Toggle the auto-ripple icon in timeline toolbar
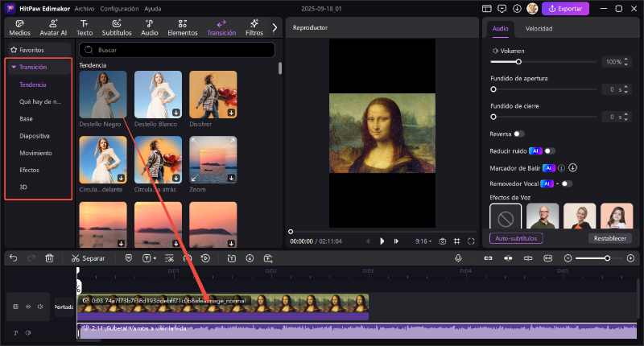The width and height of the screenshot is (644, 346). (x=508, y=258)
